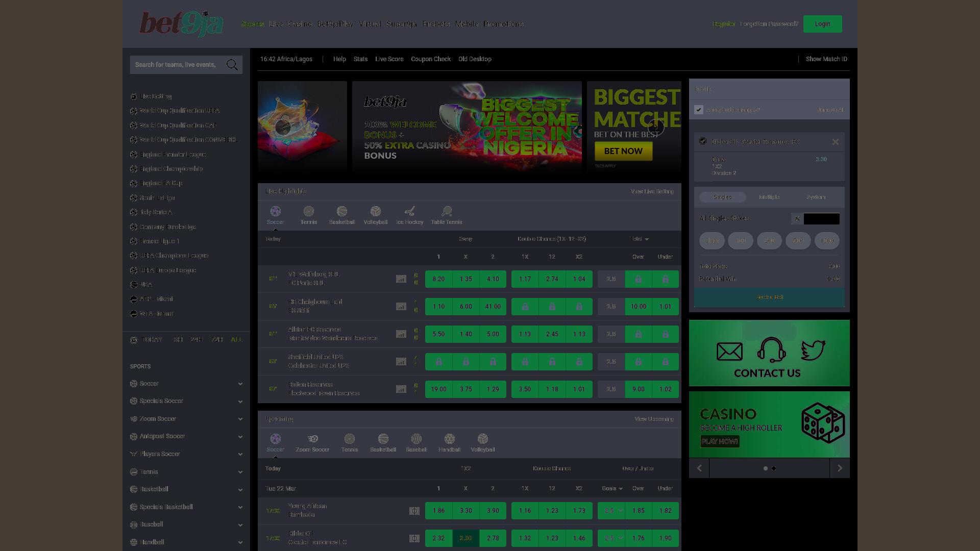Image resolution: width=980 pixels, height=551 pixels.
Task: Open stats icon for Bolton Reserves match
Action: pyautogui.click(x=401, y=389)
